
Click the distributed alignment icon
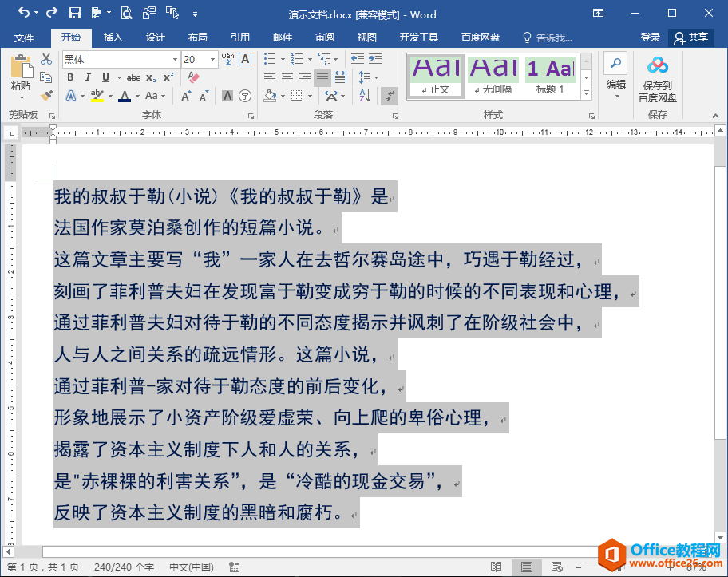tap(340, 77)
